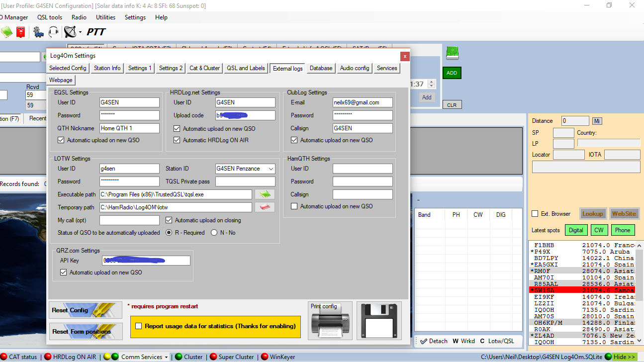Open the Cat & Cluster tab
Image resolution: width=644 pixels, height=362 pixels.
pyautogui.click(x=205, y=68)
